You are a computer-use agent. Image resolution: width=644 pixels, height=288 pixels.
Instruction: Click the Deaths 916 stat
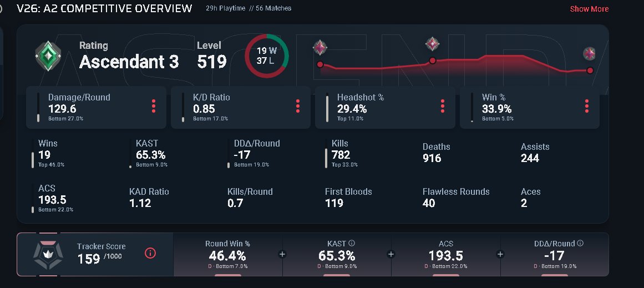tap(436, 153)
